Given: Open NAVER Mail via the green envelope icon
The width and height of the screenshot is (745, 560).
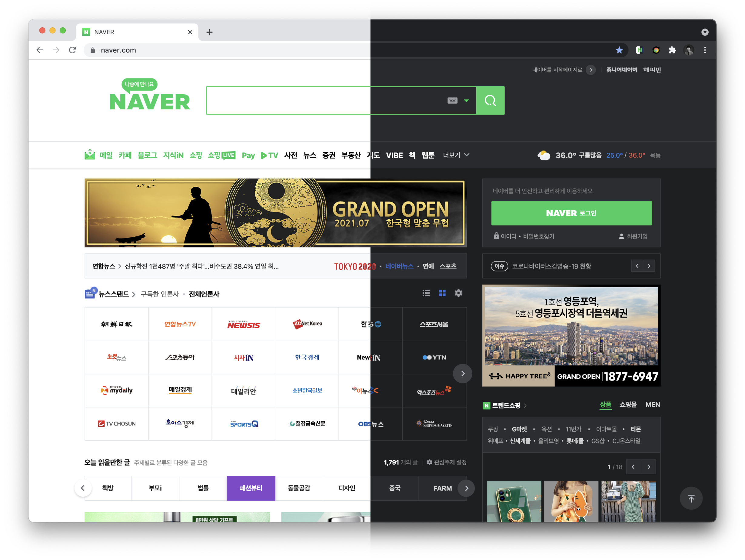Looking at the screenshot, I should (89, 155).
